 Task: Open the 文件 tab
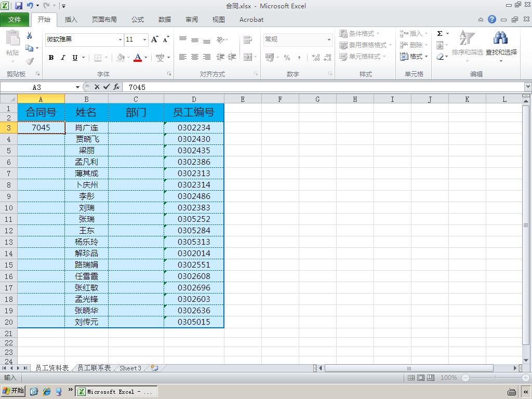[x=15, y=20]
